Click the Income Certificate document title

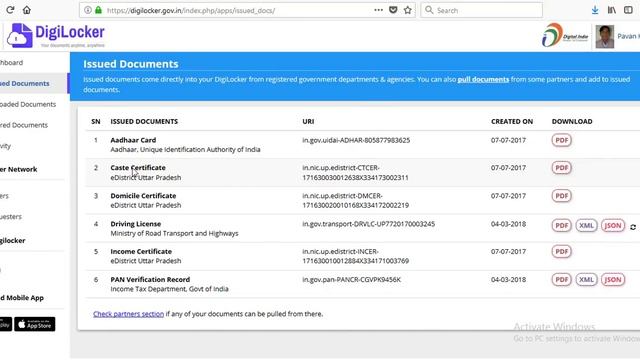pos(141,251)
